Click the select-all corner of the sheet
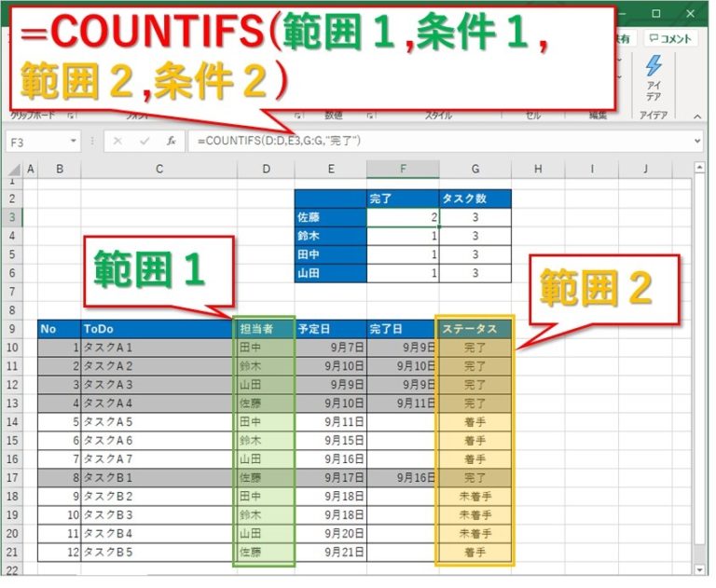Viewport: 716px width, 588px height. pos(11,170)
